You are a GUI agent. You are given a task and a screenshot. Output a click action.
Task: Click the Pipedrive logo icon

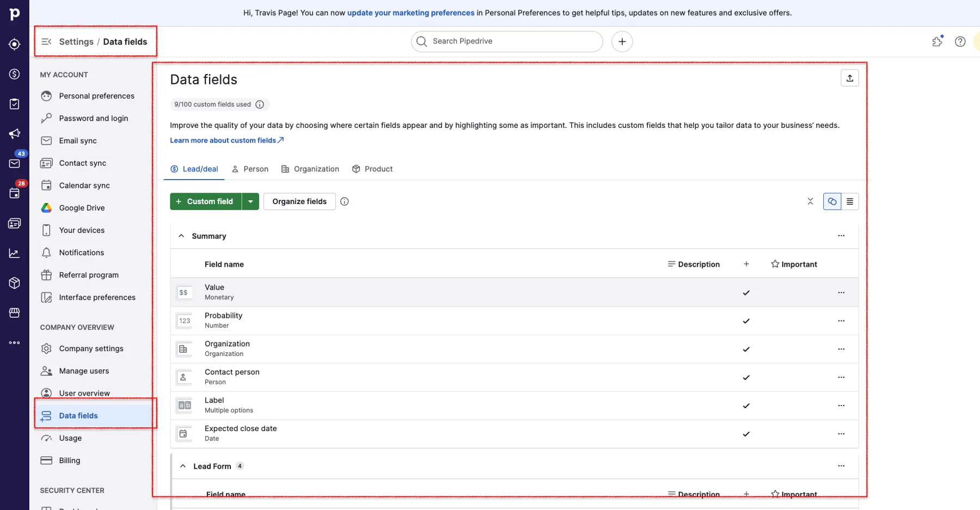(x=15, y=14)
